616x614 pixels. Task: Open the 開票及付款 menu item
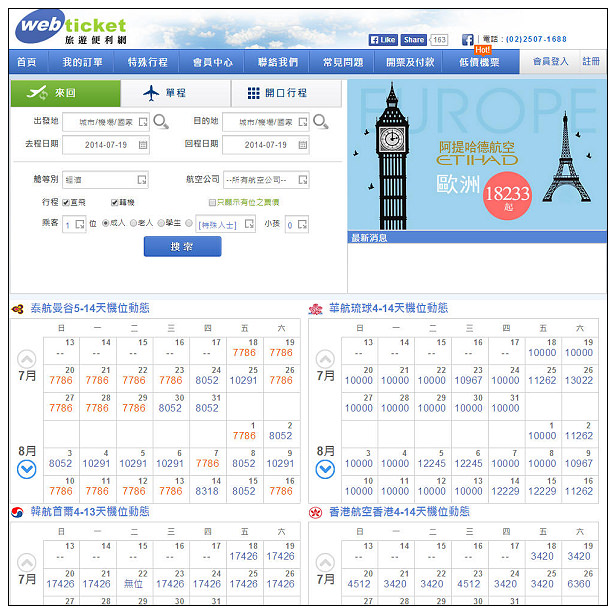tap(410, 62)
